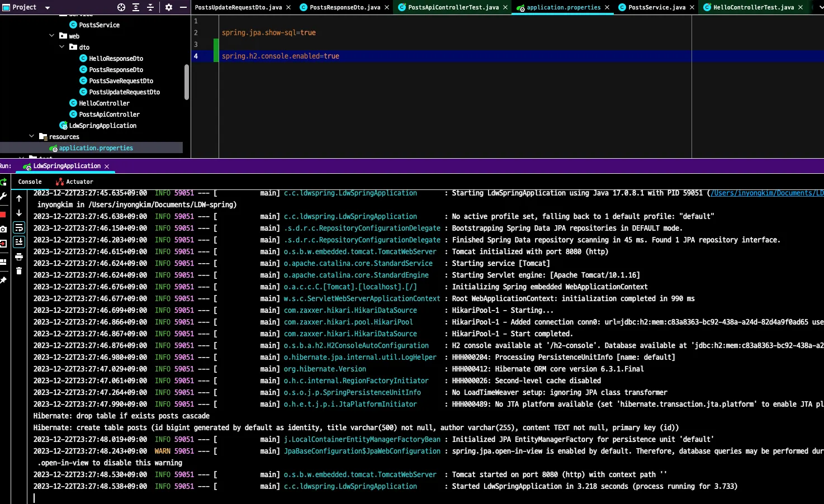The height and width of the screenshot is (504, 824).
Task: Click the Expand All icon in Project panel
Action: pos(136,7)
